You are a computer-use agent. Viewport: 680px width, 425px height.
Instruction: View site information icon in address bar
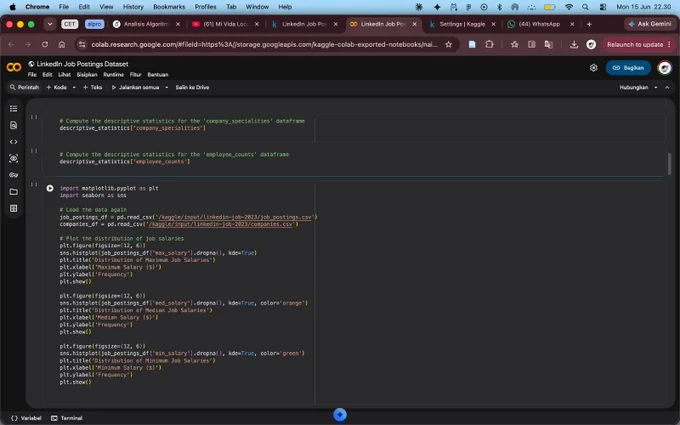[x=82, y=44]
